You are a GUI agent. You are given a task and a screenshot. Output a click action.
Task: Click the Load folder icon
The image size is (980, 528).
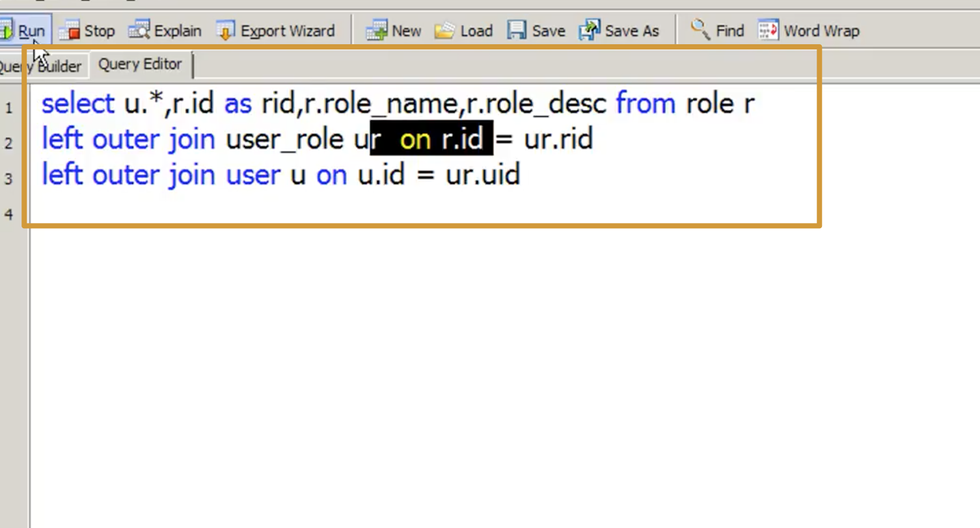click(444, 31)
